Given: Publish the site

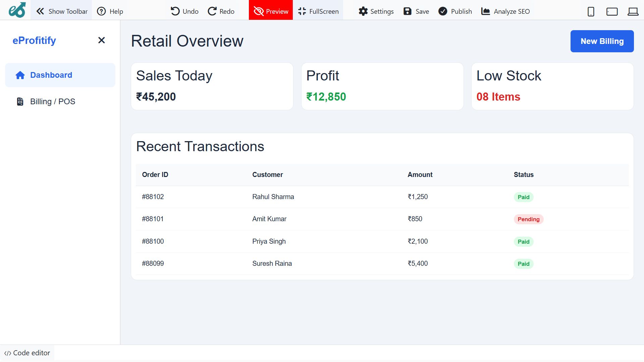Looking at the screenshot, I should tap(455, 11).
